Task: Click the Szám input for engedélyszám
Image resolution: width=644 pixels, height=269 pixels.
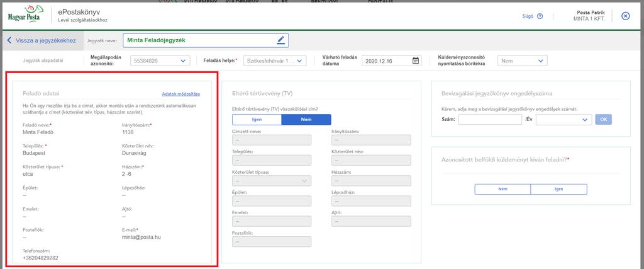Action: (x=490, y=120)
